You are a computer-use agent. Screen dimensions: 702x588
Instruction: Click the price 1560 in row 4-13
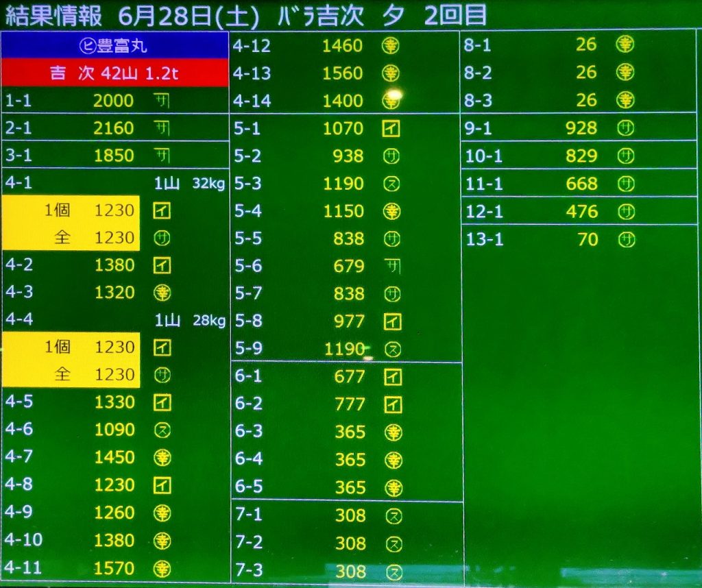343,73
